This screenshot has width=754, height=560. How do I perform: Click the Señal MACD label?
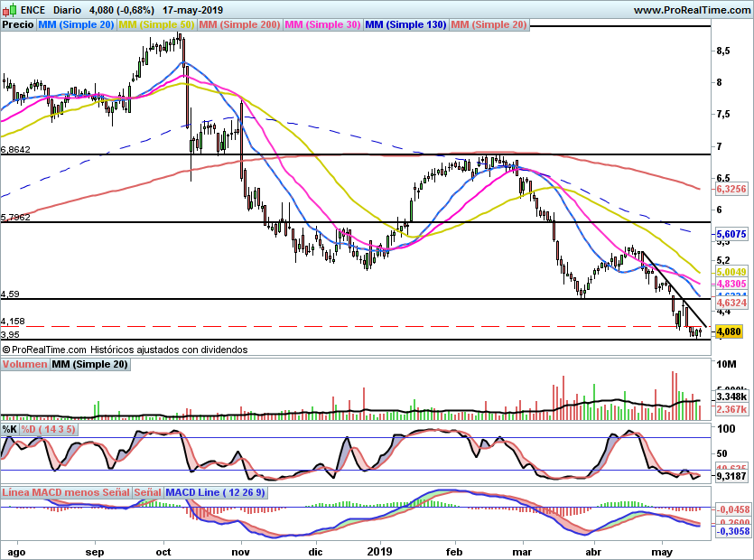pyautogui.click(x=147, y=492)
